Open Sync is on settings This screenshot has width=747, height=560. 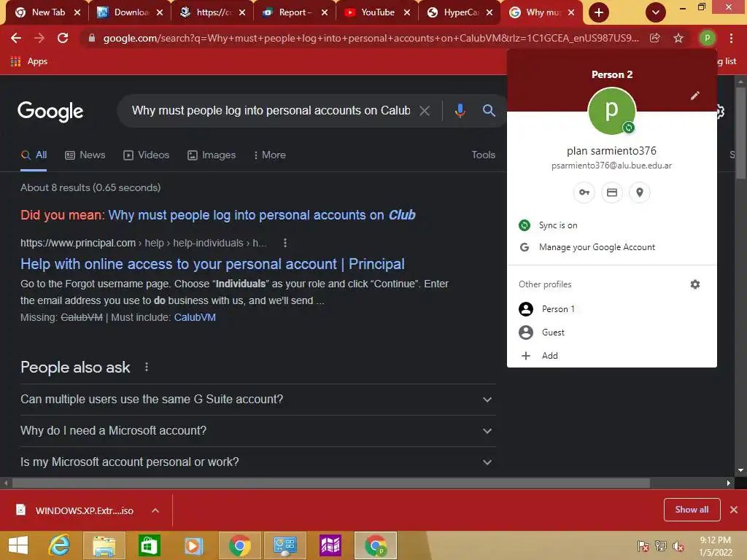click(x=612, y=225)
